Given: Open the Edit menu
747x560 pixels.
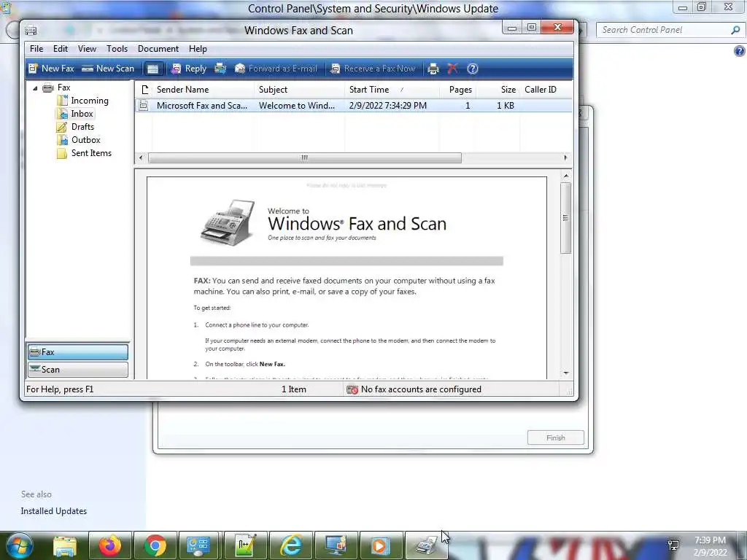Looking at the screenshot, I should [x=61, y=49].
